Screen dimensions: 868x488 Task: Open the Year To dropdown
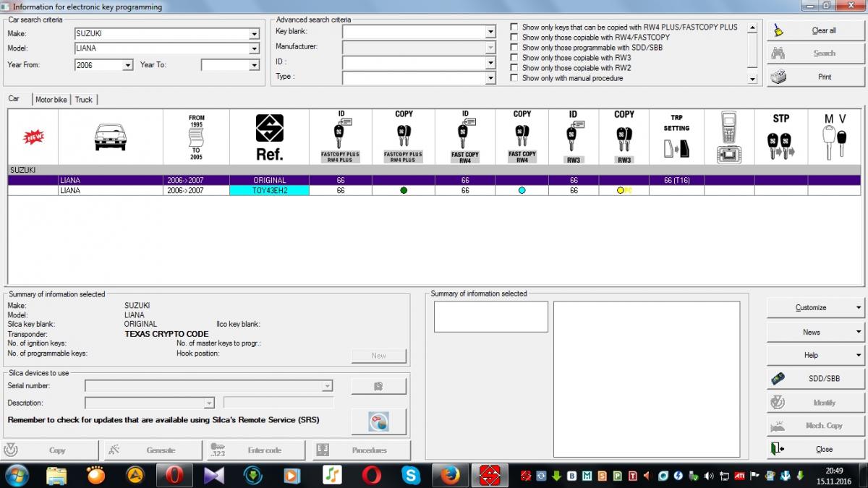254,65
